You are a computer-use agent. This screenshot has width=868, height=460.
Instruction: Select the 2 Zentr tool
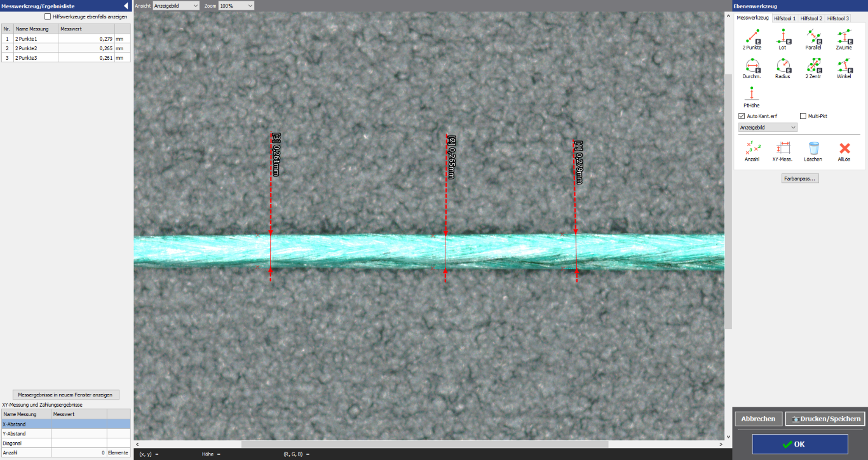(813, 66)
